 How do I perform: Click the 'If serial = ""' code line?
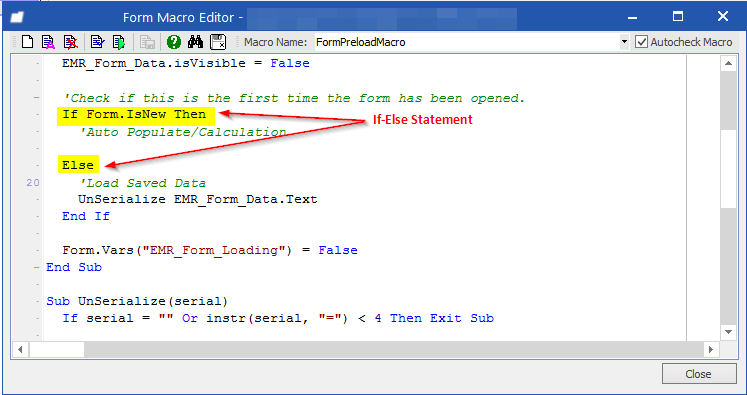point(278,318)
